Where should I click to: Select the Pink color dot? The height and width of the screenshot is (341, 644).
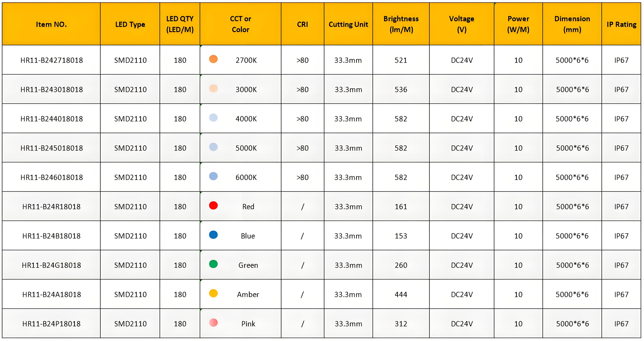(x=213, y=322)
